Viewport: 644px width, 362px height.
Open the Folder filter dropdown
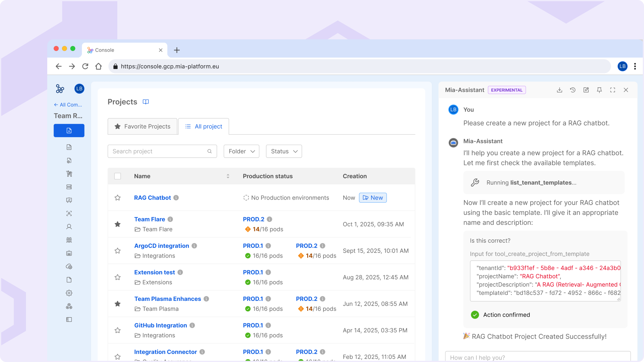coord(241,151)
